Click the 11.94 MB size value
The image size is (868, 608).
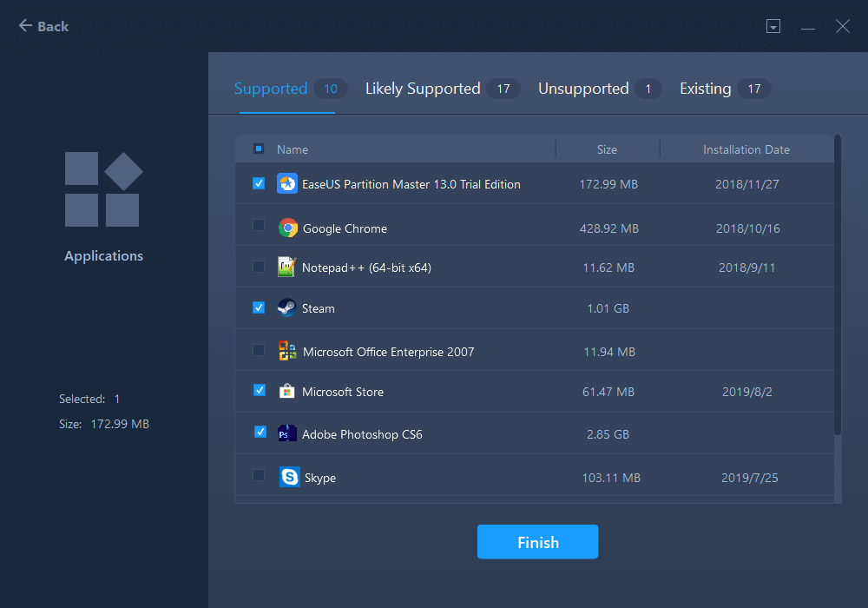pyautogui.click(x=609, y=352)
